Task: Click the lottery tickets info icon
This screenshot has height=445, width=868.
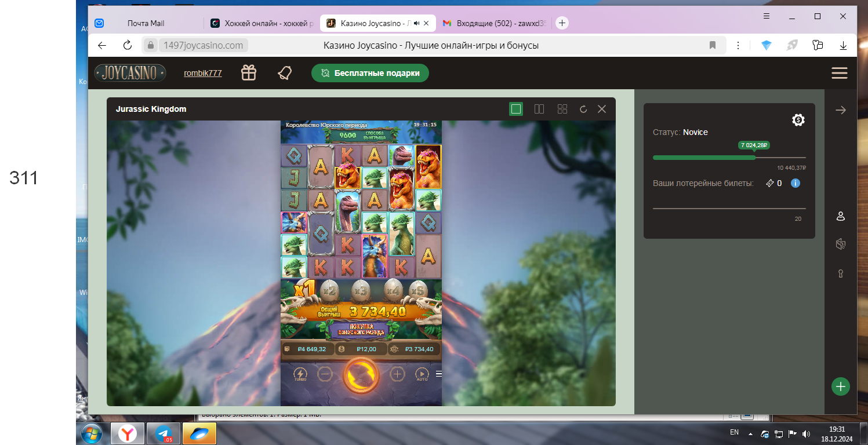Action: (796, 183)
